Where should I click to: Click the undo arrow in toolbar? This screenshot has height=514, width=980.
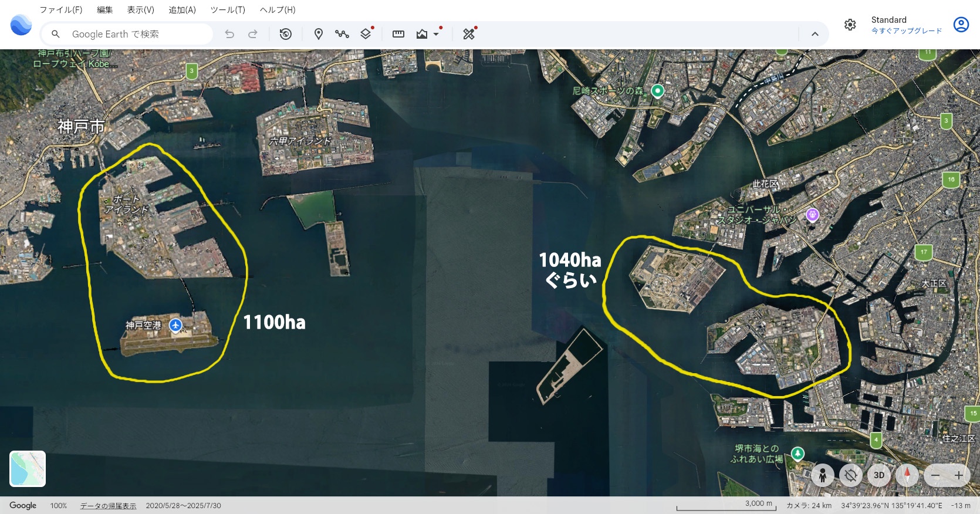(229, 34)
